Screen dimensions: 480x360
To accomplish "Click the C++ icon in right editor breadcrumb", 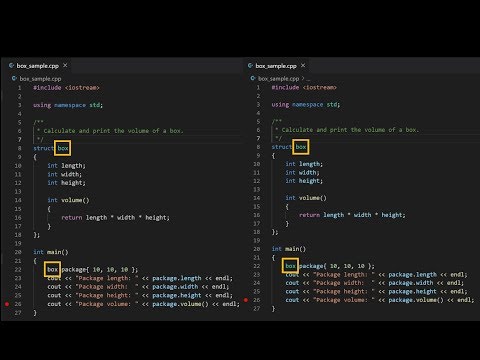I will click(x=253, y=78).
